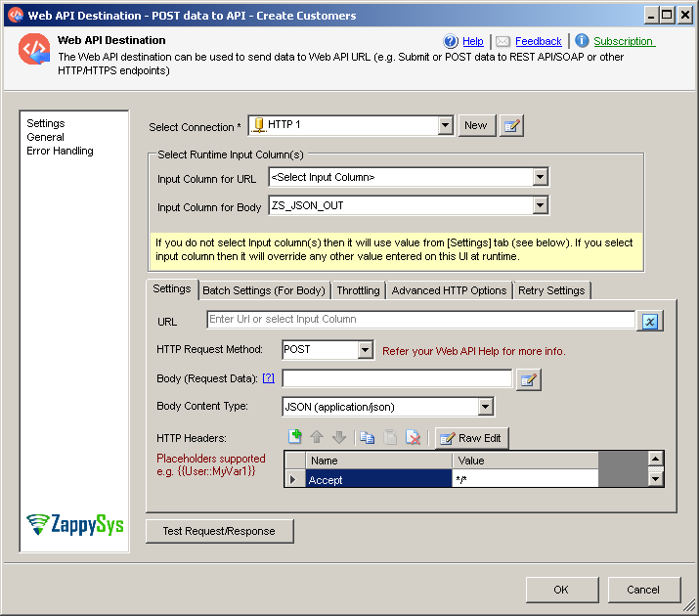Click the Name column header
Viewport: 699px width, 616px height.
pyautogui.click(x=378, y=461)
